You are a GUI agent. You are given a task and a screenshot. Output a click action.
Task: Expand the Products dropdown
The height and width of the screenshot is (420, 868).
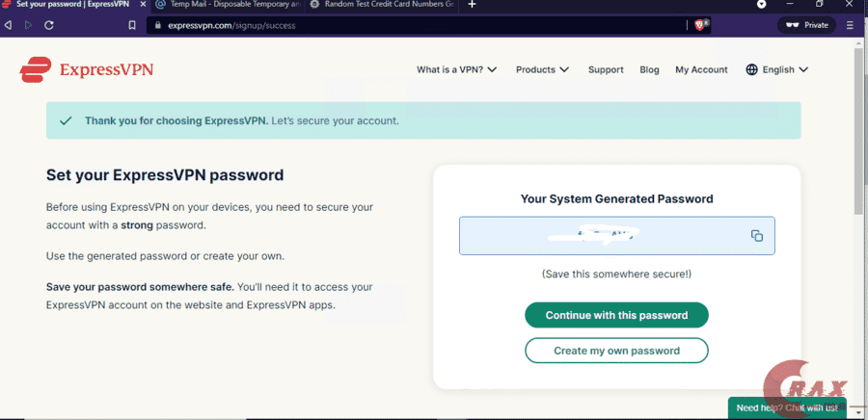pos(542,69)
